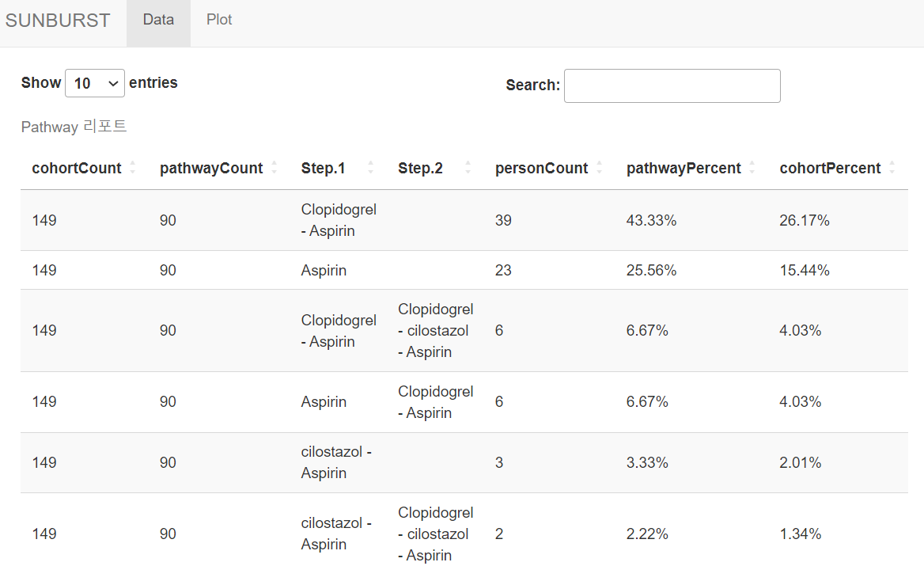Select the row with personCount 23

pos(464,270)
